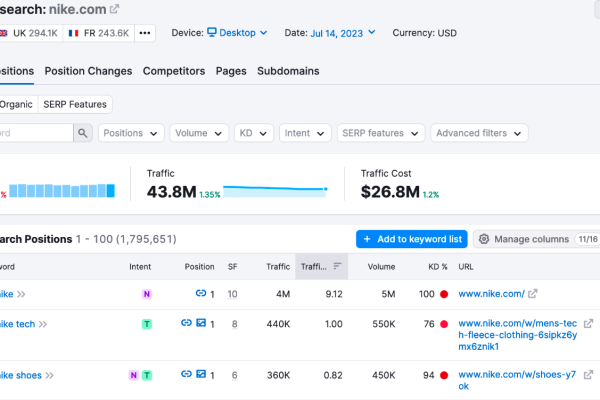
Task: Click the Traffic column header
Action: (x=278, y=267)
